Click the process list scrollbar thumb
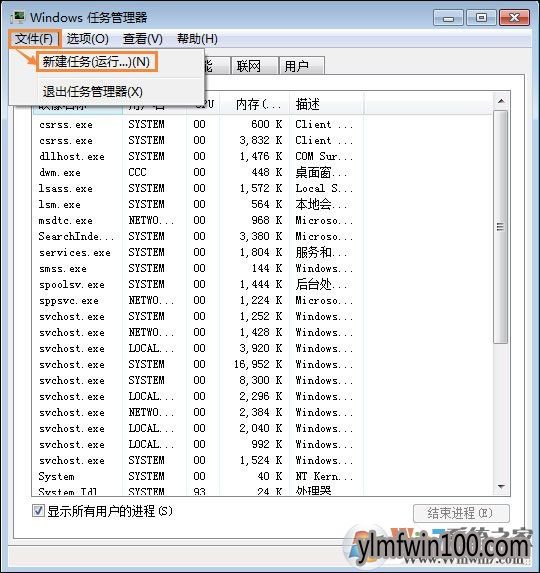This screenshot has height=573, width=540. (x=501, y=227)
